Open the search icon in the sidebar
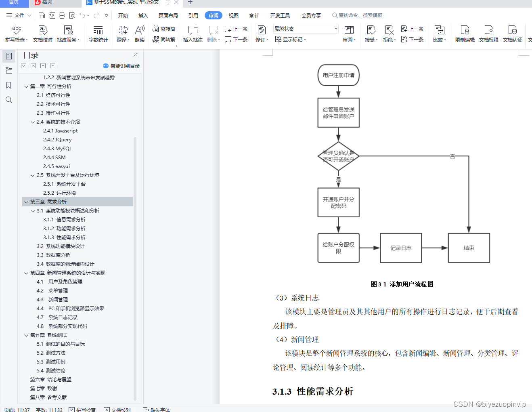The width and height of the screenshot is (532, 412). click(9, 100)
